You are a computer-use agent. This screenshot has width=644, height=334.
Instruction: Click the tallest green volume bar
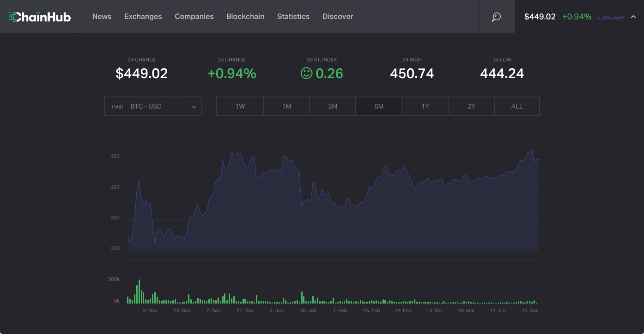coord(139,292)
